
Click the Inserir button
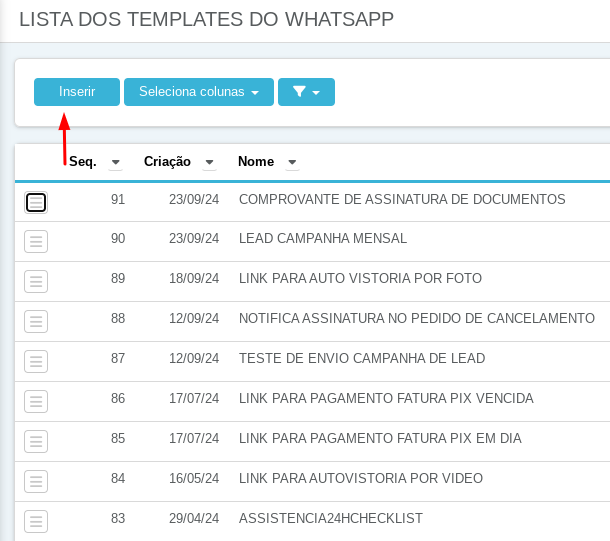point(77,92)
